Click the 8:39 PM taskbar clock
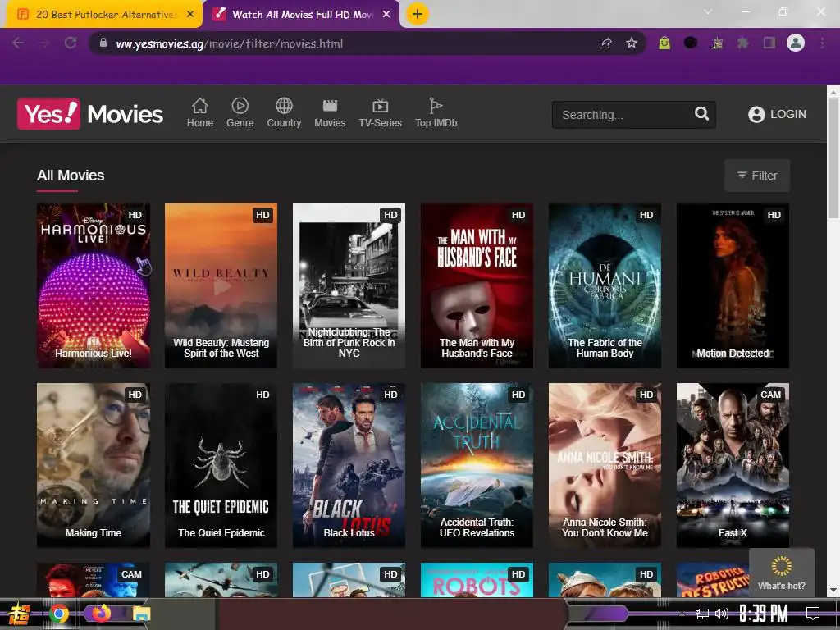 764,613
